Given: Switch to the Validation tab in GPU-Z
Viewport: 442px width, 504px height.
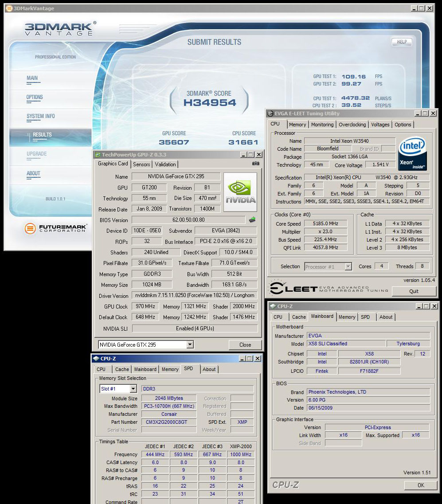Looking at the screenshot, I should tap(165, 164).
